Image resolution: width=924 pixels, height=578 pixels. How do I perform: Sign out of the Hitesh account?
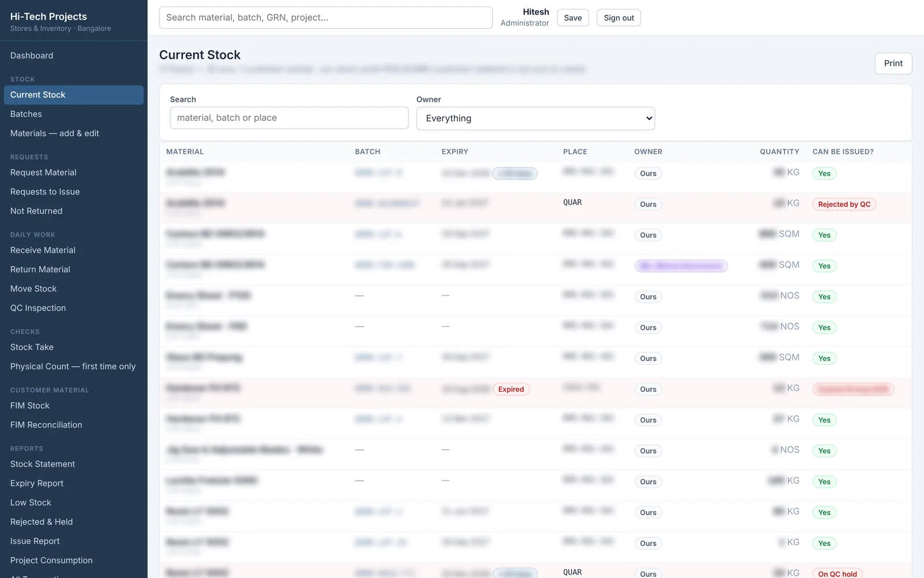click(619, 18)
